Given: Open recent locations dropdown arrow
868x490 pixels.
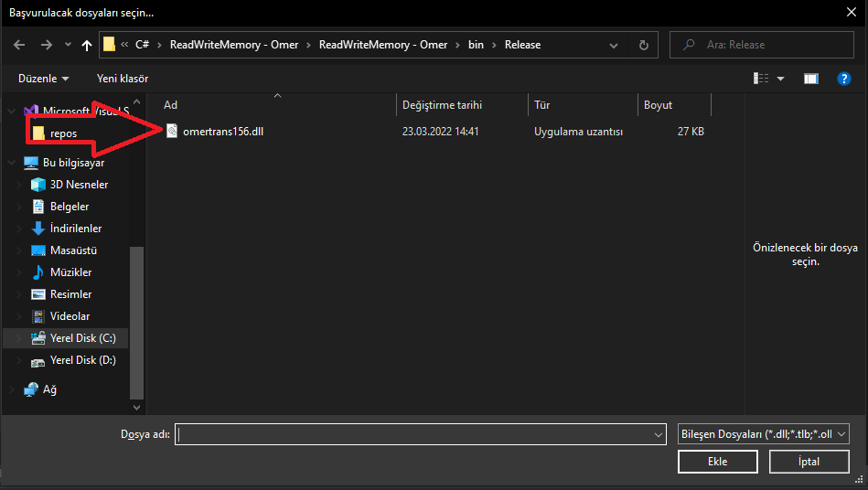Looking at the screenshot, I should click(x=68, y=45).
